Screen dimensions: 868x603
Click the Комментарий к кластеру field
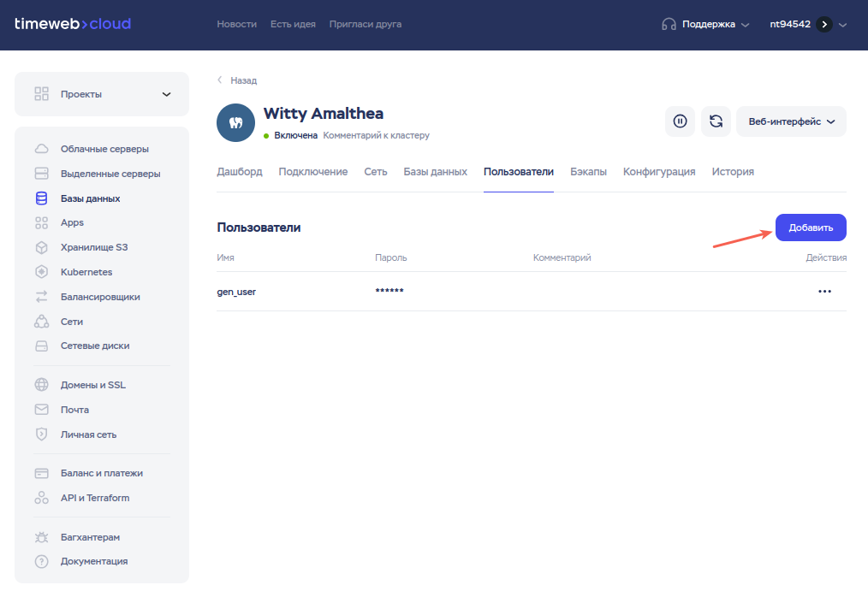[x=376, y=135]
